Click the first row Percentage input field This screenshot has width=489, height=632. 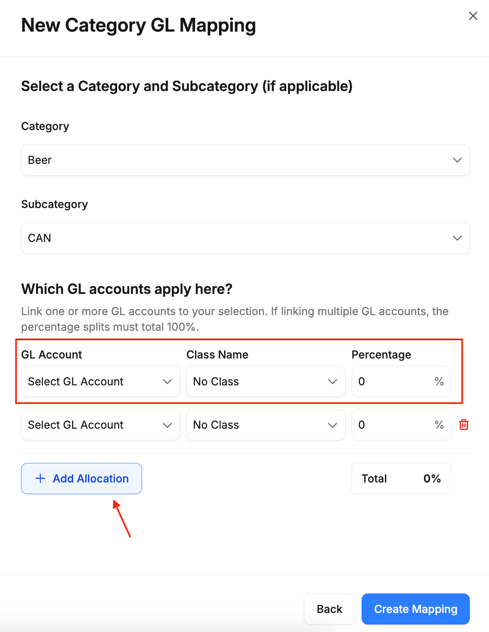[x=401, y=381]
